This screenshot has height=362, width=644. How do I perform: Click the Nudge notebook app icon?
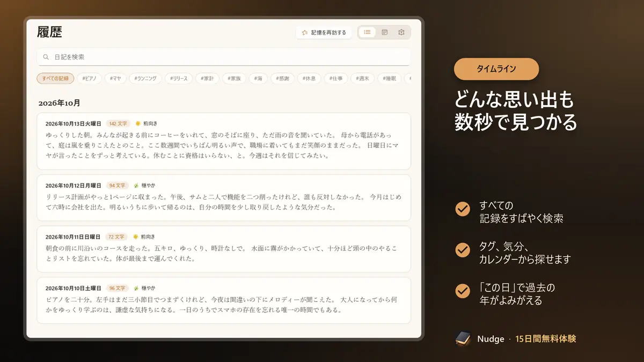click(463, 338)
